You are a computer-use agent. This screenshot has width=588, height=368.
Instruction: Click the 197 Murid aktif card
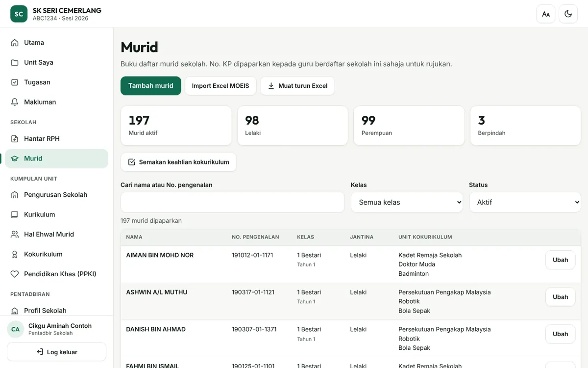[176, 126]
